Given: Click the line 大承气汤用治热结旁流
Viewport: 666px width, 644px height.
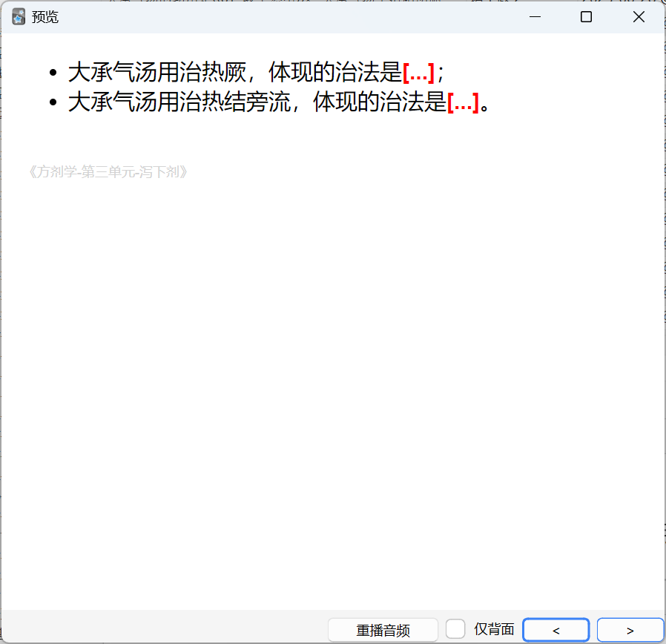Looking at the screenshot, I should coord(279,102).
